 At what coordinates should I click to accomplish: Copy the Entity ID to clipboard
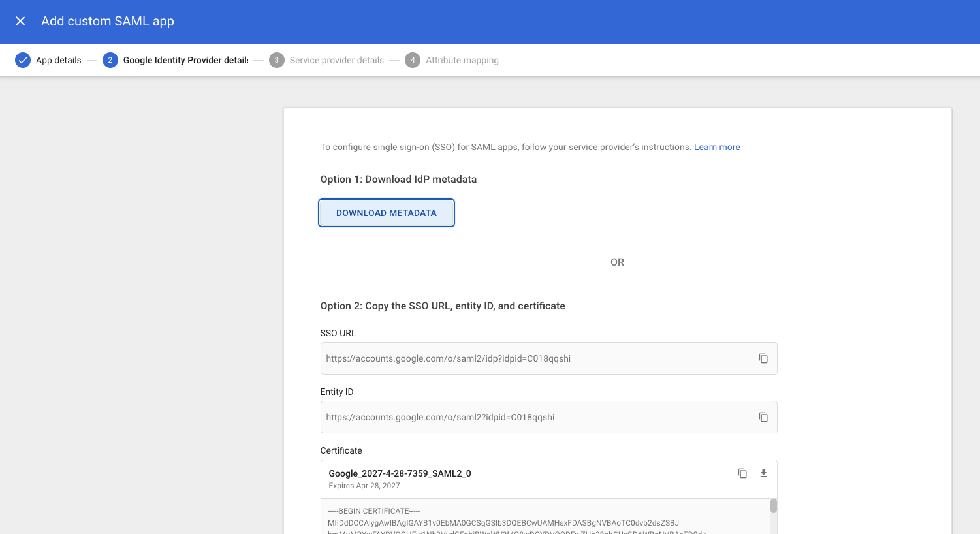763,417
